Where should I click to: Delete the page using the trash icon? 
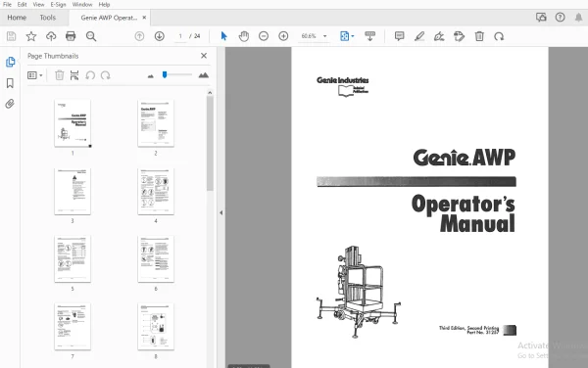pyautogui.click(x=479, y=36)
